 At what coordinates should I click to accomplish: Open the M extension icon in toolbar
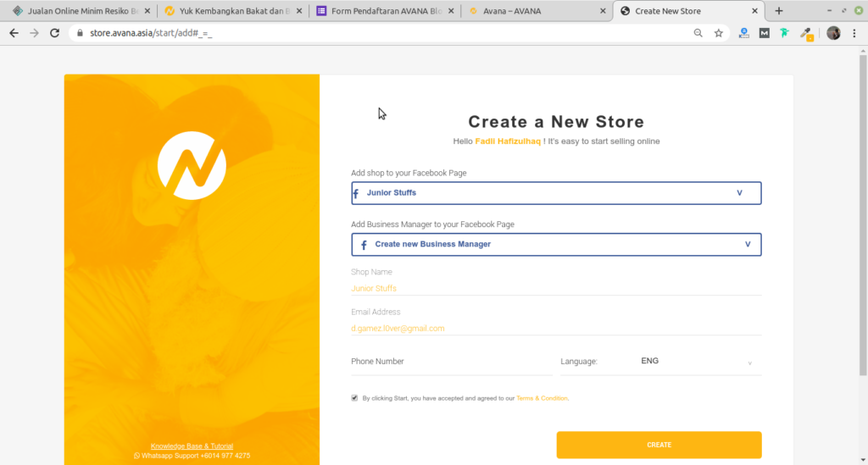click(x=764, y=33)
